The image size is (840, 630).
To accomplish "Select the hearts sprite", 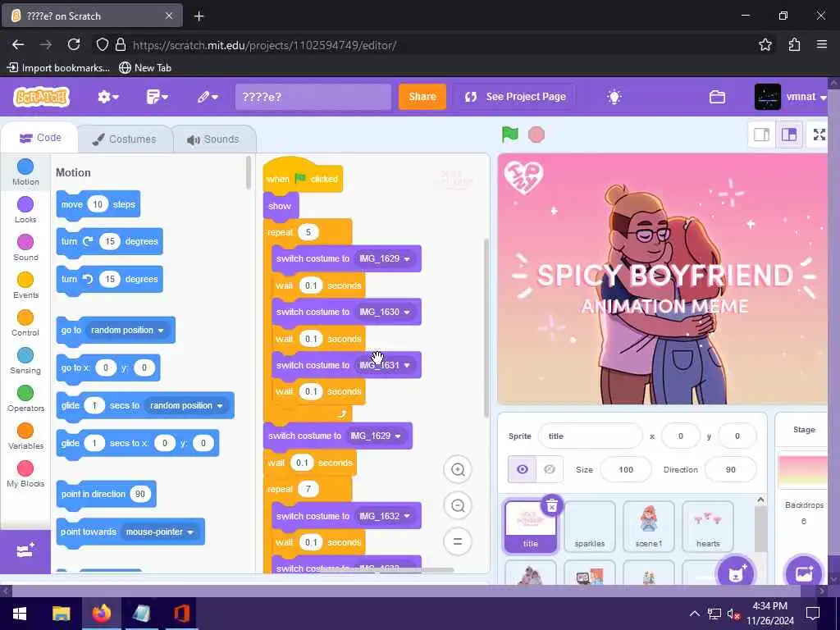I will click(x=708, y=527).
